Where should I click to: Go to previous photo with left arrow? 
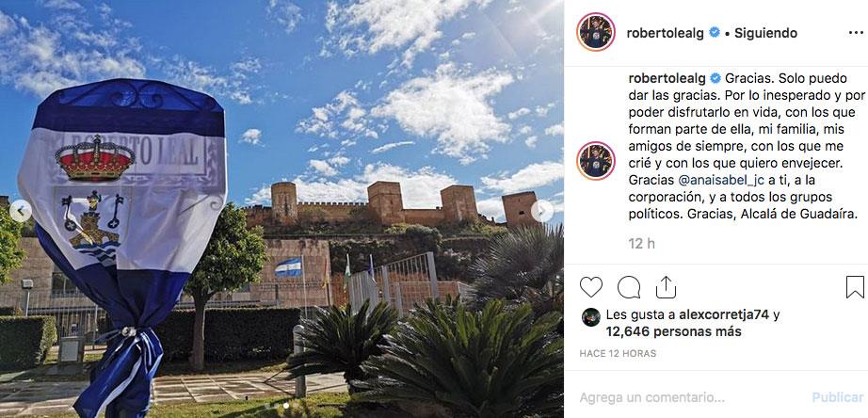[21, 211]
